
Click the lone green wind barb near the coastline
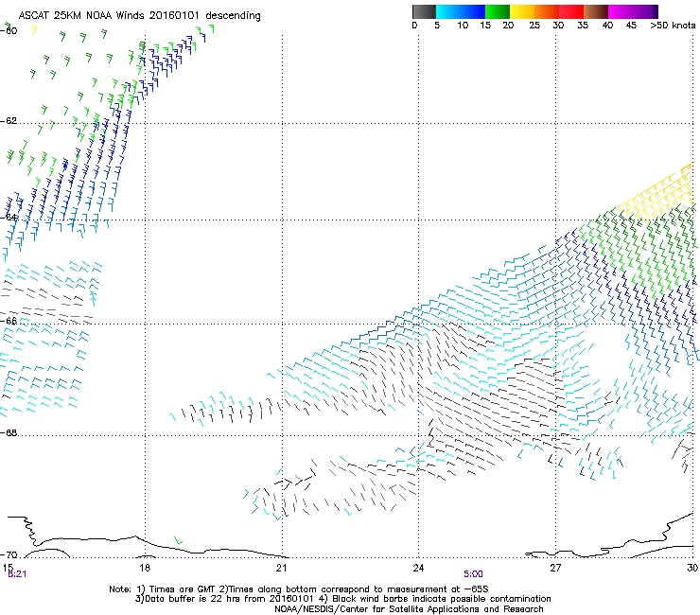(178, 540)
